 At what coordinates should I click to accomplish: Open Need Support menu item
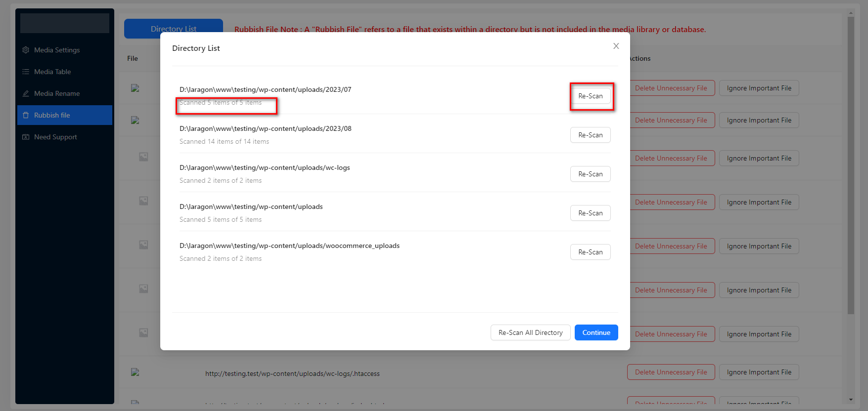pos(65,137)
